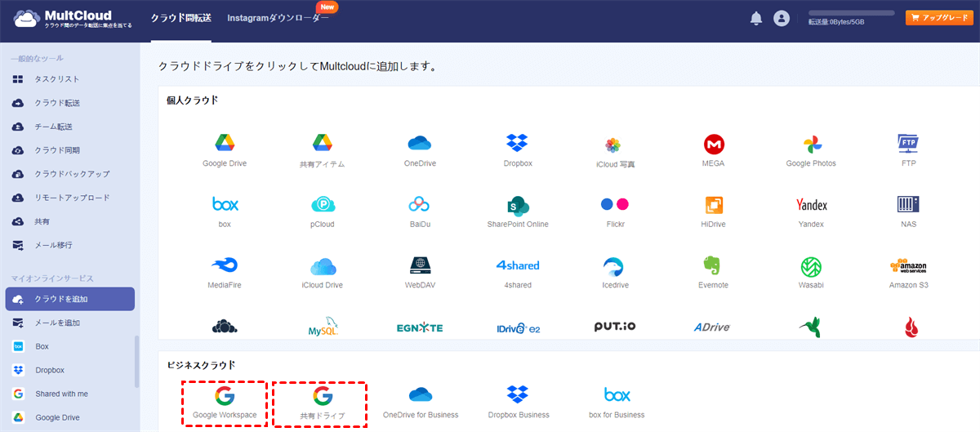Choose Yandex cloud
This screenshot has height=432, width=980.
coord(811,212)
